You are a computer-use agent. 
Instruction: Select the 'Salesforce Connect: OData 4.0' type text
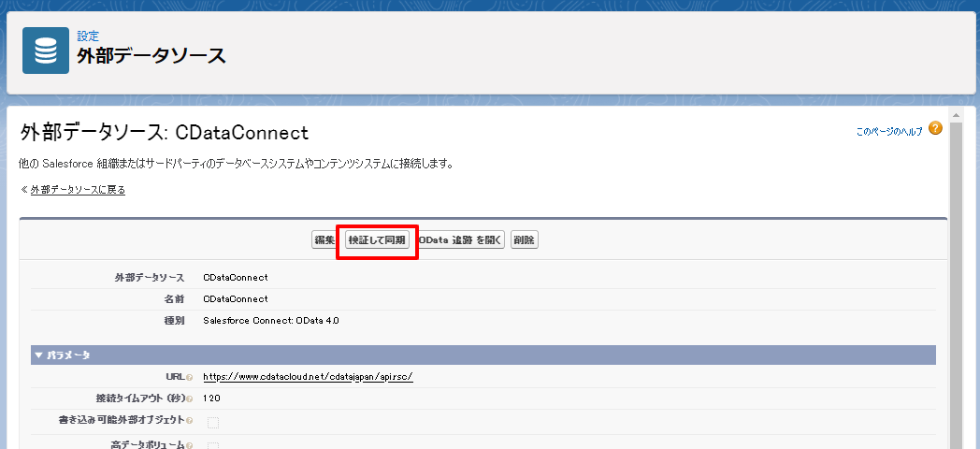[271, 321]
